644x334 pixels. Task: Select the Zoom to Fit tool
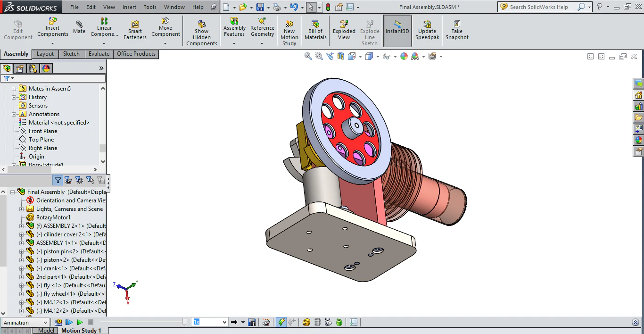(x=308, y=56)
